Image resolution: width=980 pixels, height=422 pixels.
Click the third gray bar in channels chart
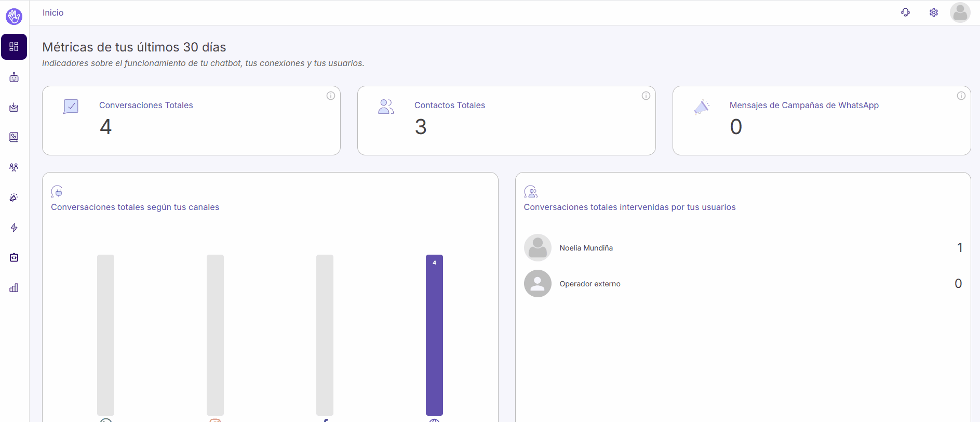pyautogui.click(x=325, y=335)
